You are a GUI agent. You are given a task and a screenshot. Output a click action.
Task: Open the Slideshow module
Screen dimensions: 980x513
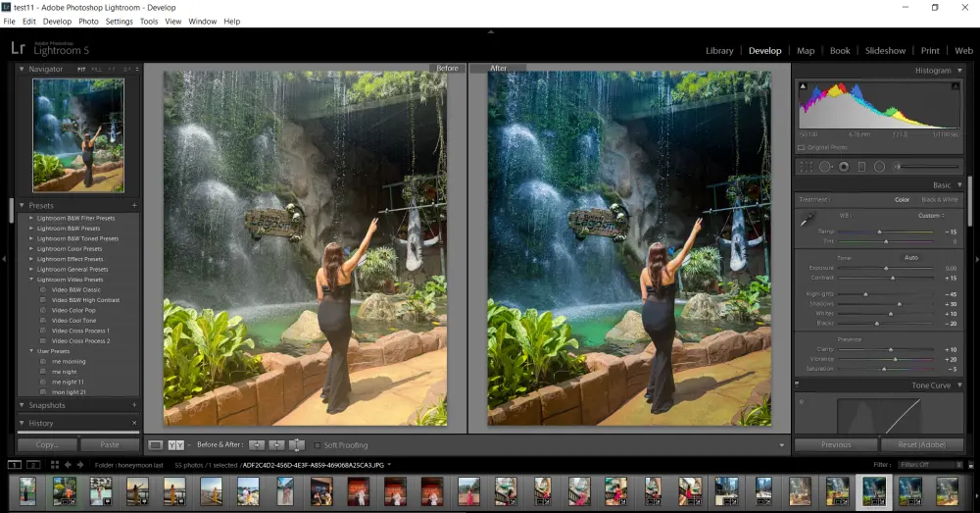[x=885, y=51]
